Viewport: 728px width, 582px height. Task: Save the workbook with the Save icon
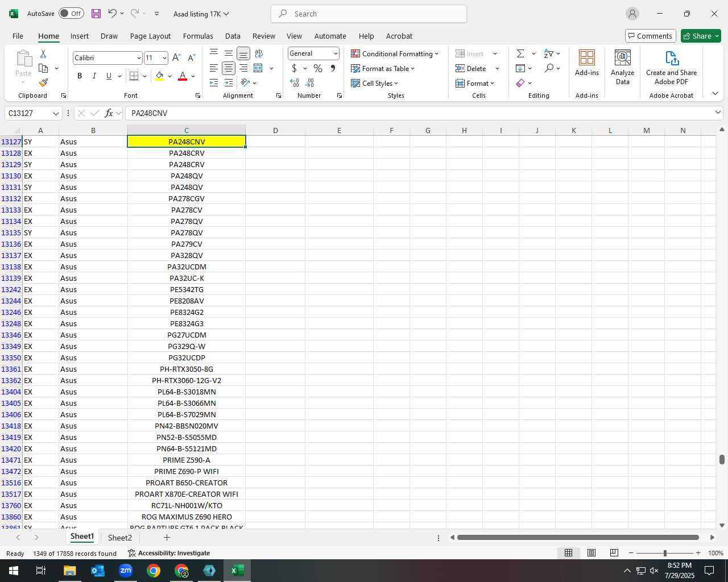point(96,14)
